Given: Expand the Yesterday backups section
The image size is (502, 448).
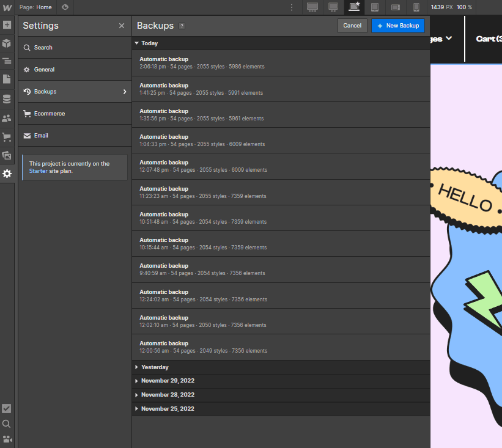Looking at the screenshot, I should (155, 367).
